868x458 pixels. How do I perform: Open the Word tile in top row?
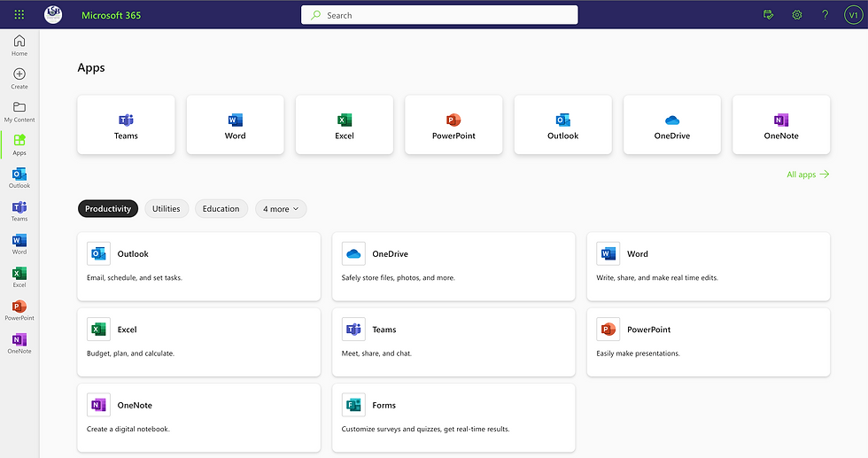click(x=236, y=125)
